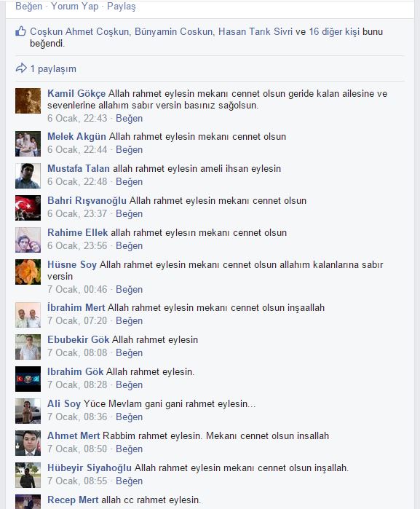Image resolution: width=420 pixels, height=509 pixels.
Task: Like Mustafa Talan's comment via Beğen
Action: (x=129, y=181)
